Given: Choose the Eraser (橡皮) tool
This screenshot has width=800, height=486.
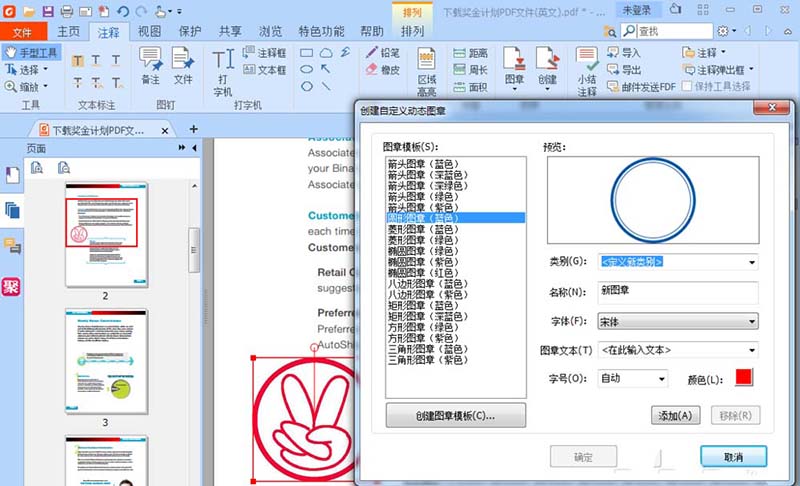Looking at the screenshot, I should coord(383,70).
